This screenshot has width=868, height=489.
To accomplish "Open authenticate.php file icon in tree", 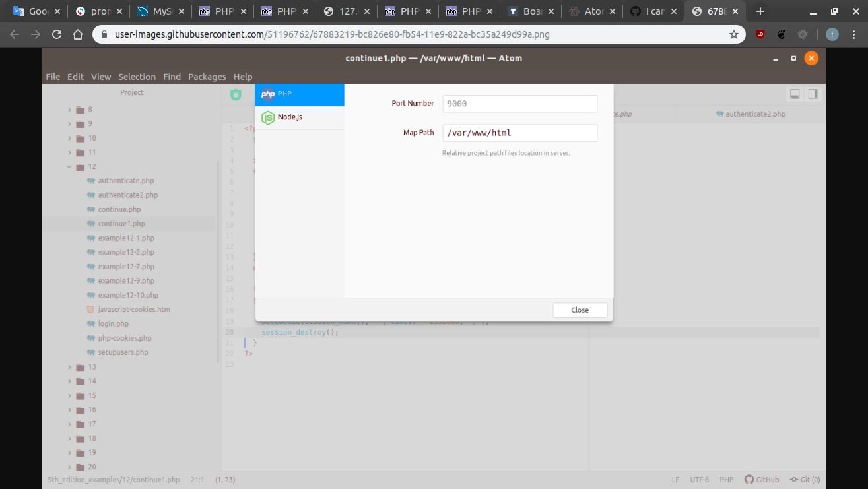I will (x=91, y=181).
